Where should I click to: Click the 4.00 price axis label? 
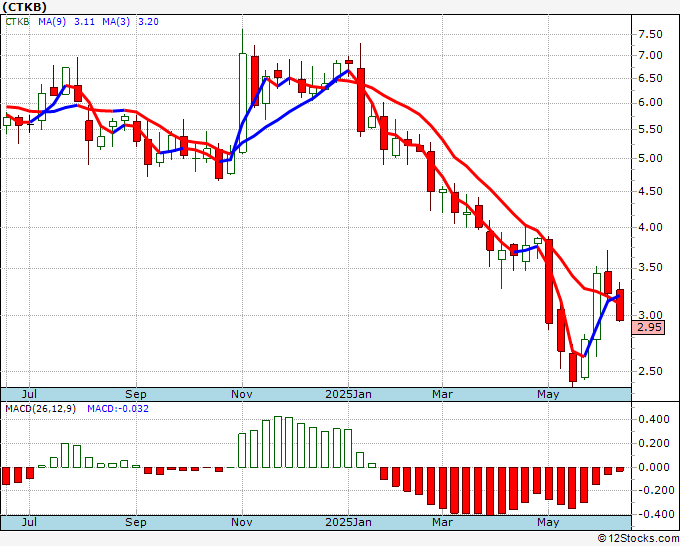pos(650,227)
